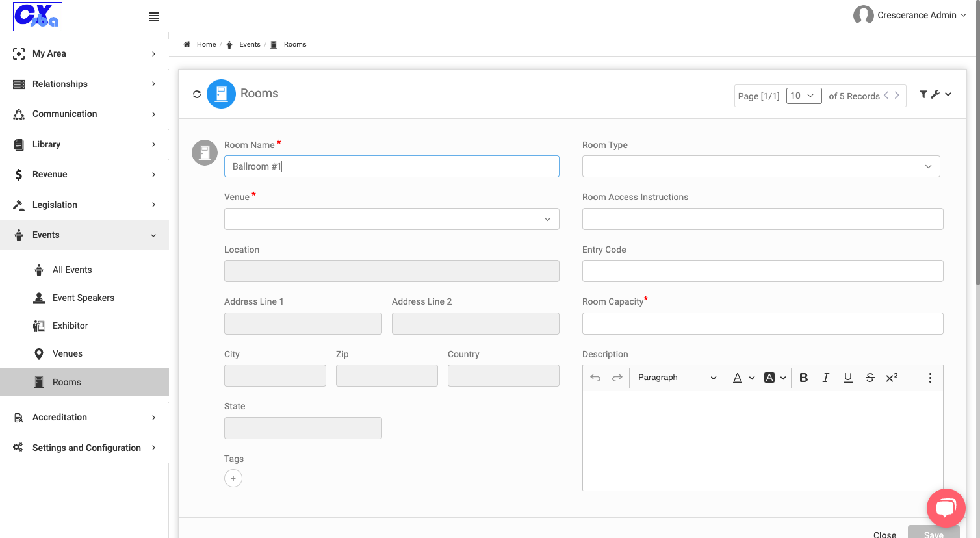Go to previous records page arrow
Viewport: 980px width, 538px height.
886,95
